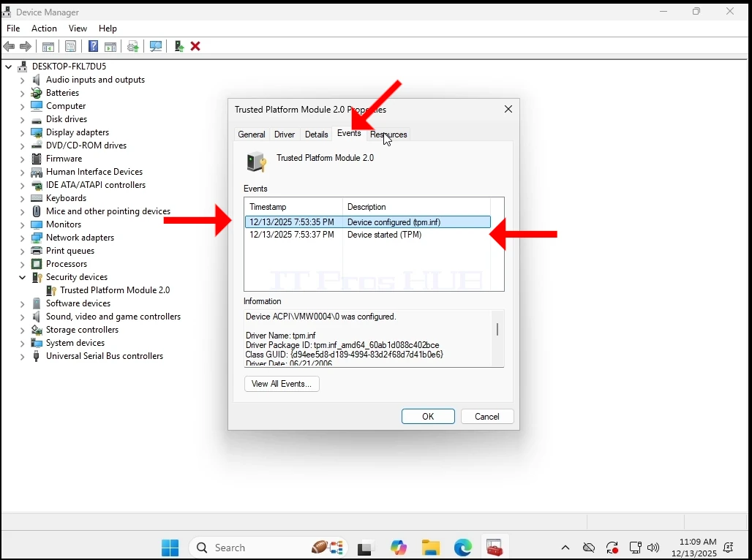This screenshot has height=560, width=752.
Task: Select the Batteries category icon
Action: 37,93
